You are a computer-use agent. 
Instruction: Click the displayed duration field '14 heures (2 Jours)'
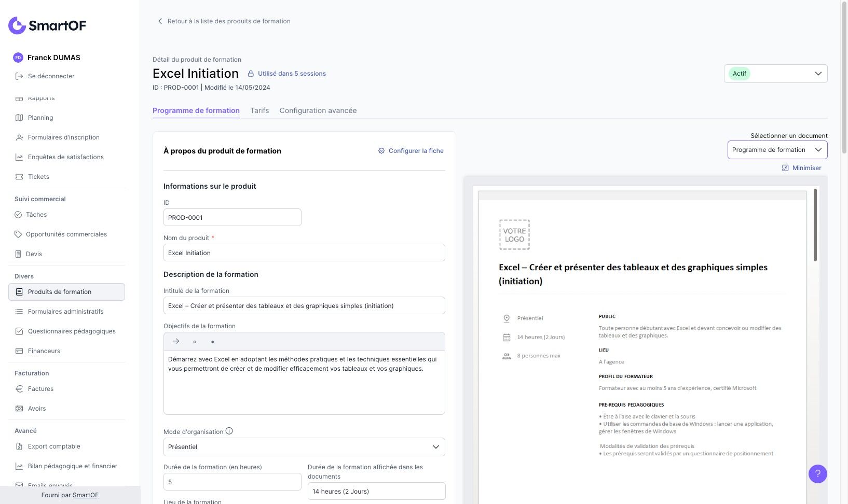point(377,491)
